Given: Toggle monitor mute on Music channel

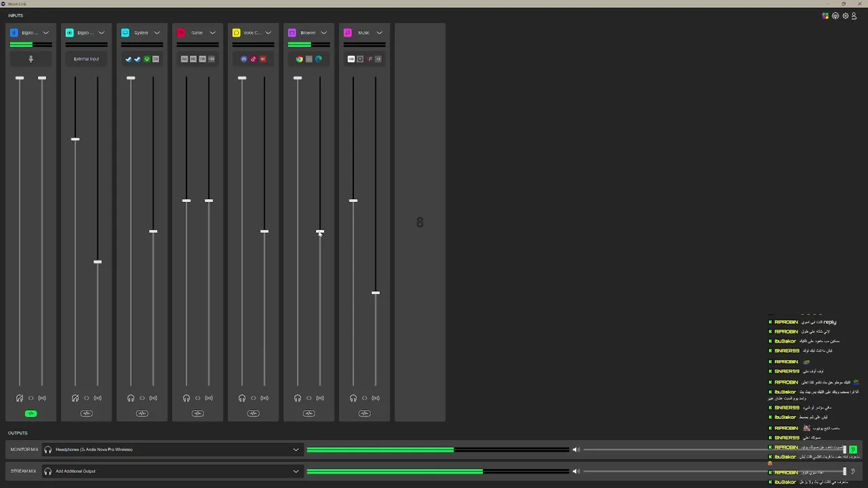Looking at the screenshot, I should (x=353, y=398).
